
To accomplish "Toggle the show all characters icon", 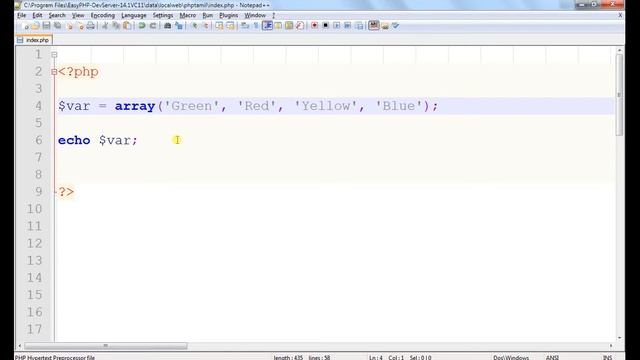I will click(x=256, y=26).
